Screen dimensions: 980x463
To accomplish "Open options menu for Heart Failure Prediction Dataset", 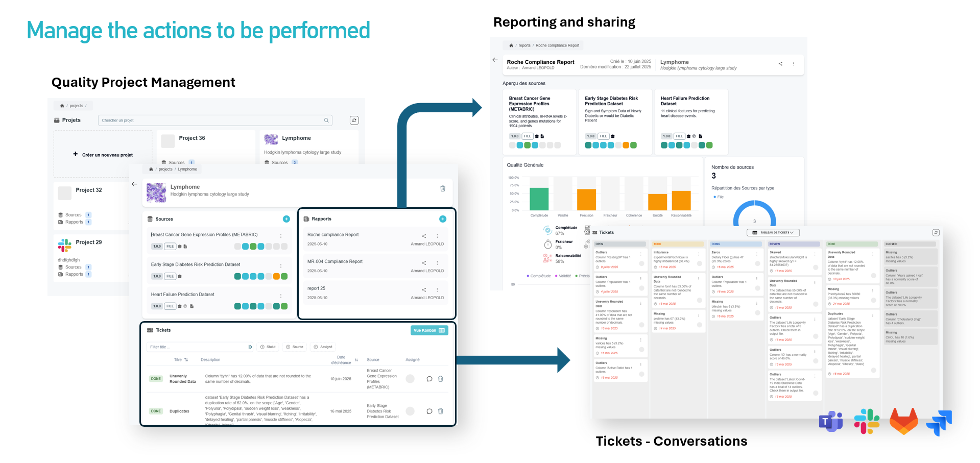I will [281, 296].
